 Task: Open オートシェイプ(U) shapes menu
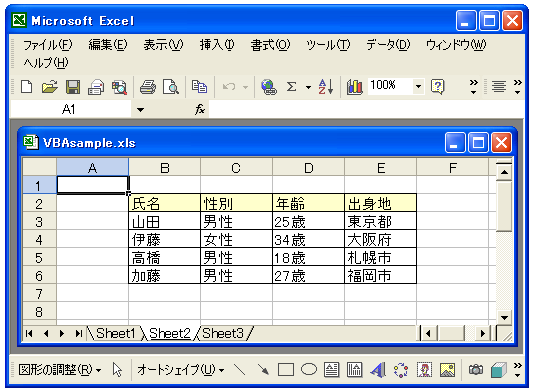click(x=180, y=370)
